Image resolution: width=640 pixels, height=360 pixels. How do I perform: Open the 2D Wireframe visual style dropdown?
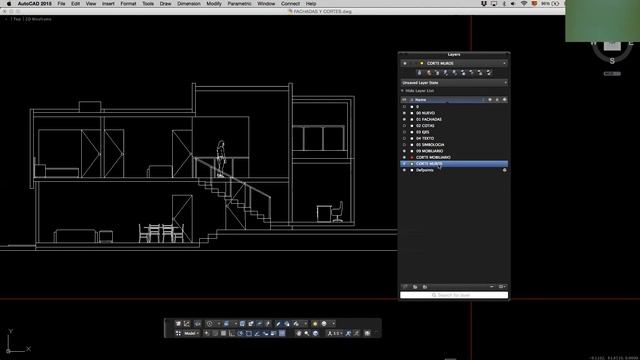38,19
